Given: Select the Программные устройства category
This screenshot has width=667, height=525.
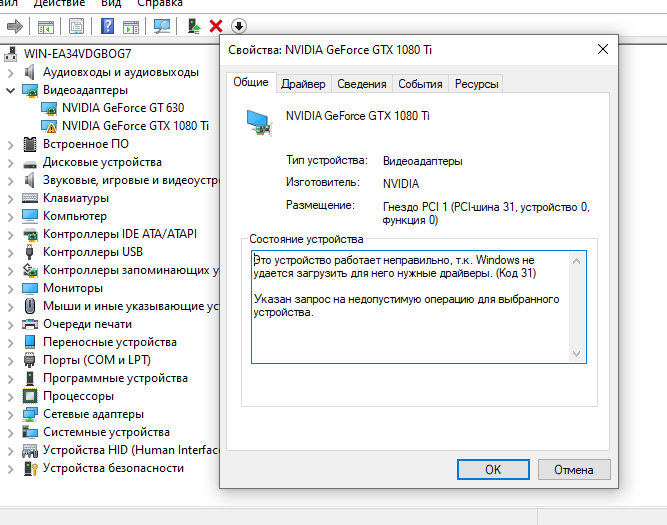Looking at the screenshot, I should [x=115, y=378].
